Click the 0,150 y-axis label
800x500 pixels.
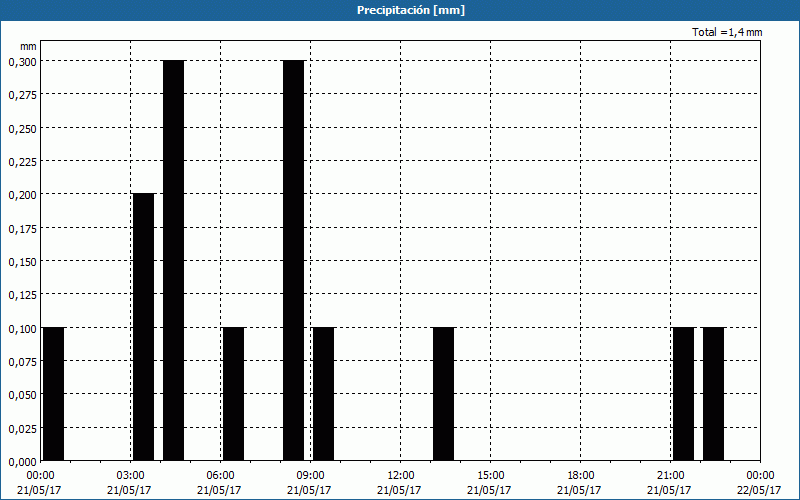[22, 262]
